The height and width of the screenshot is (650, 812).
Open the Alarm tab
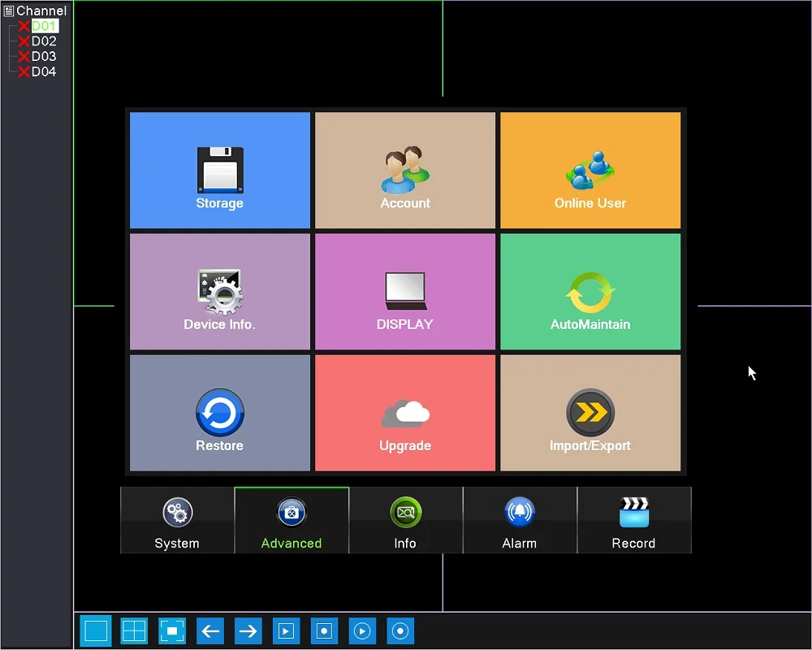(520, 521)
